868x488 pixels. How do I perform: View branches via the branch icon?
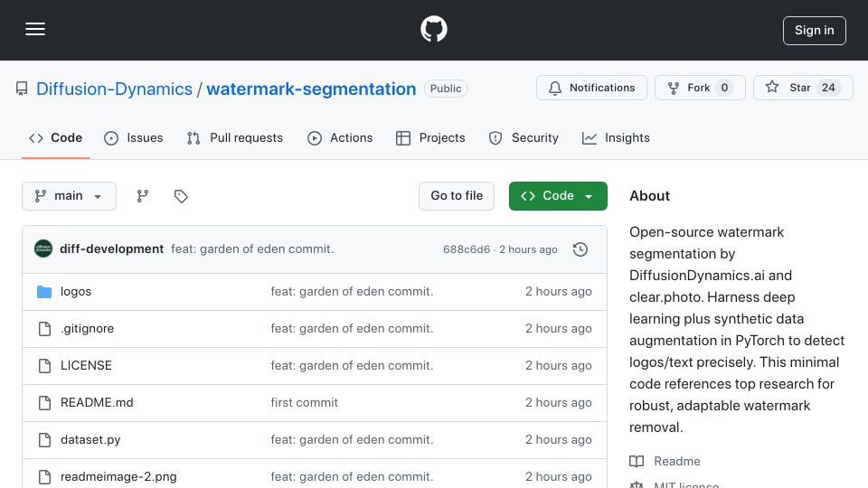coord(143,196)
